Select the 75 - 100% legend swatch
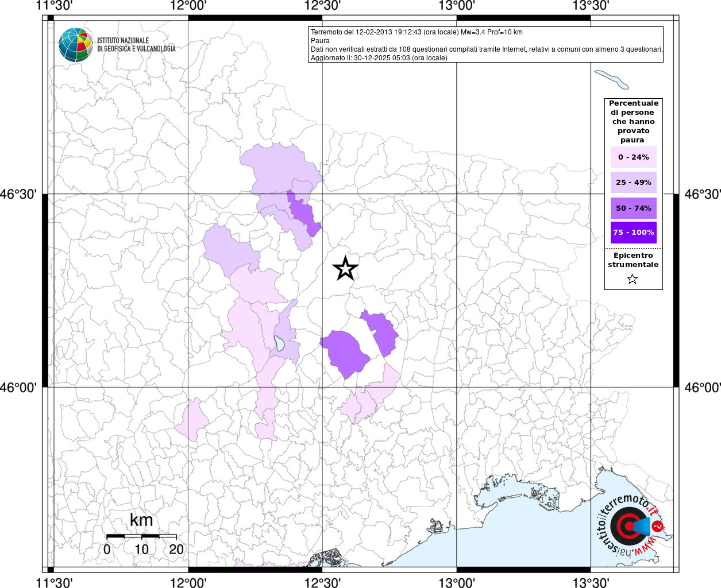 (633, 233)
